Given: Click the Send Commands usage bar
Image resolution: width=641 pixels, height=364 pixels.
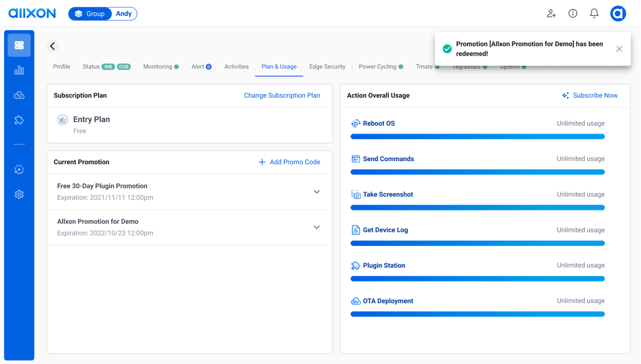Looking at the screenshot, I should (477, 172).
